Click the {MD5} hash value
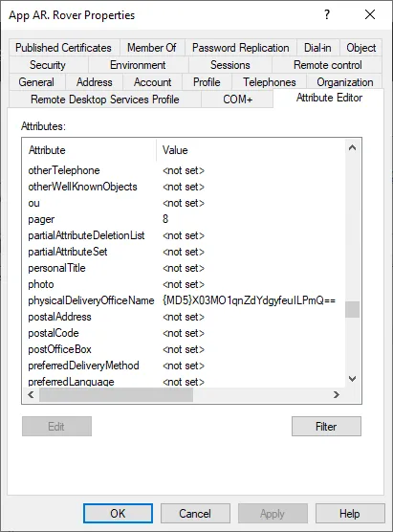This screenshot has height=532, width=393. (249, 300)
